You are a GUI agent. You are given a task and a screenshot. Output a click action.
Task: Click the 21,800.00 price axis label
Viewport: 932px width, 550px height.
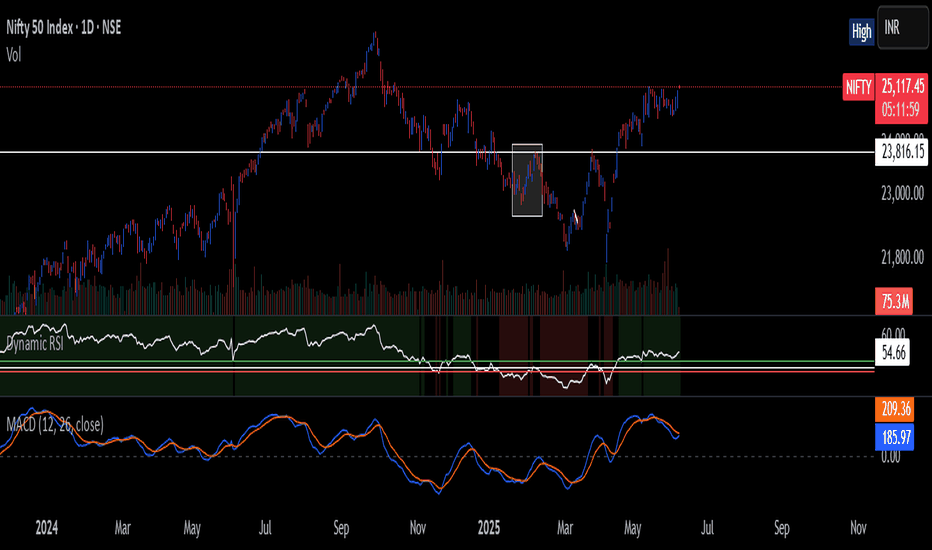click(x=902, y=257)
